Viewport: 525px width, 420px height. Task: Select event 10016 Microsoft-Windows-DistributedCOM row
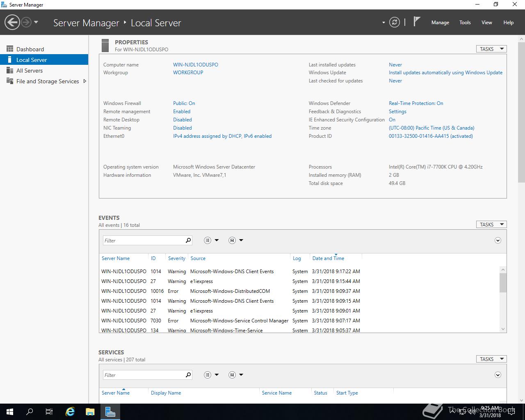[231, 291]
